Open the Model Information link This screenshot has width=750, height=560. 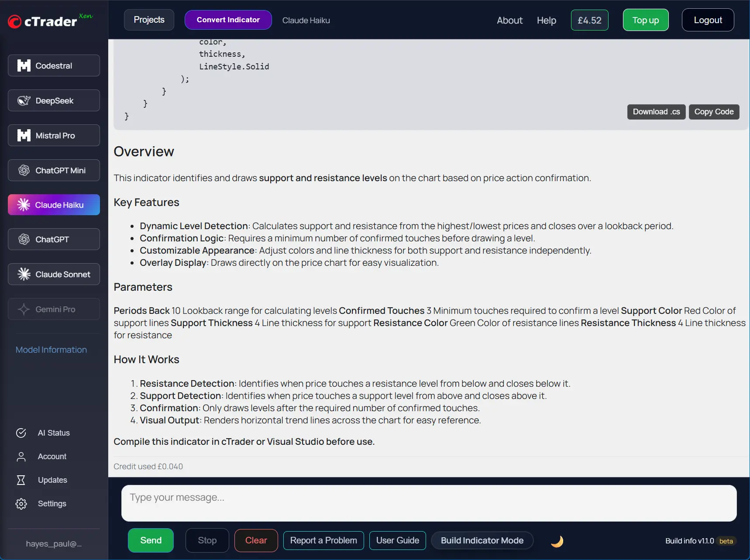(51, 350)
